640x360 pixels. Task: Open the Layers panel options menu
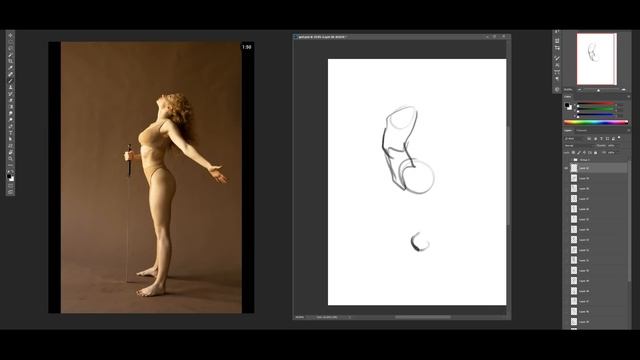(629, 130)
